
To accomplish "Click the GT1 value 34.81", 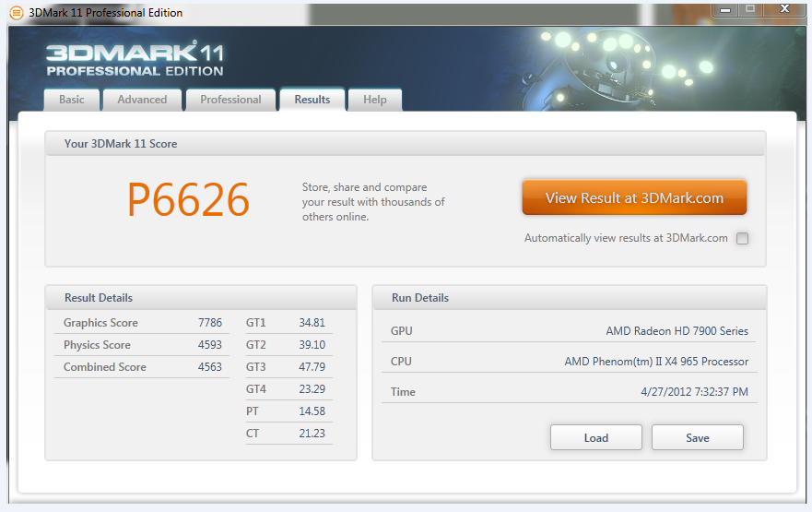I will pyautogui.click(x=312, y=323).
